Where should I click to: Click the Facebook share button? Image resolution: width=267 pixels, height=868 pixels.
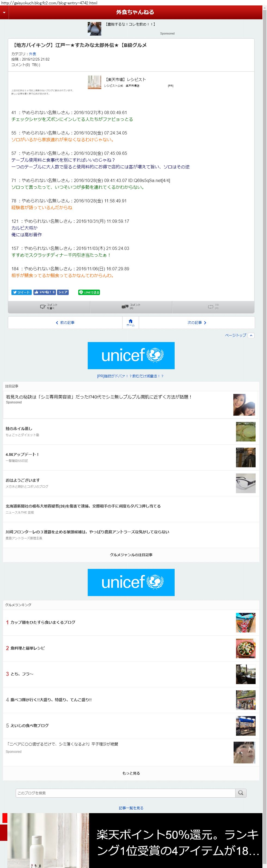[63, 292]
